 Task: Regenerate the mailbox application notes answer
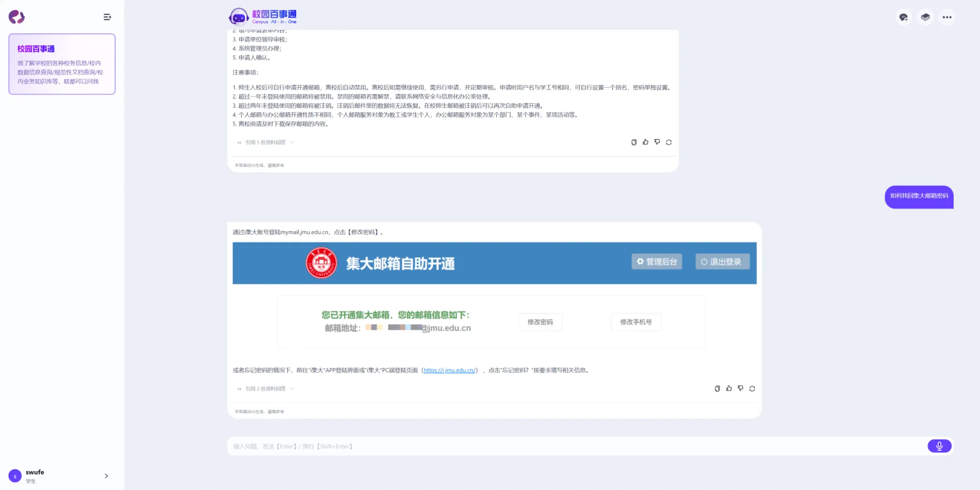coord(669,142)
